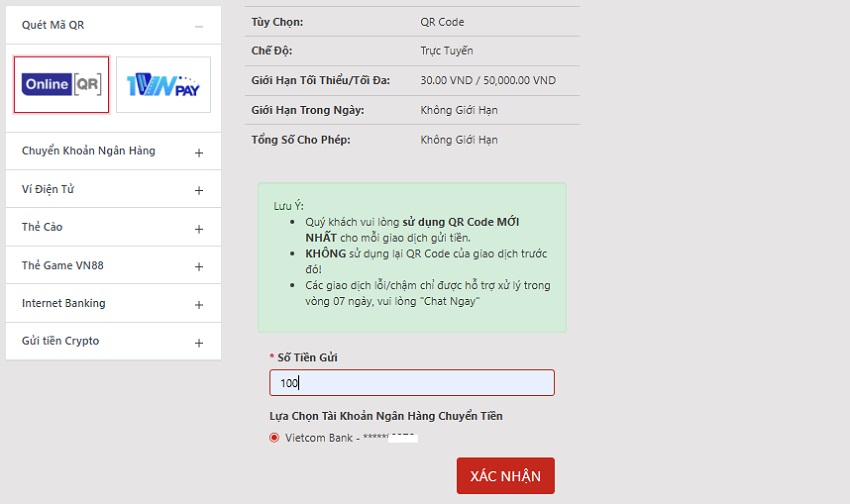Expand the Thẻ Game VN88 section
This screenshot has width=850, height=504.
199,267
